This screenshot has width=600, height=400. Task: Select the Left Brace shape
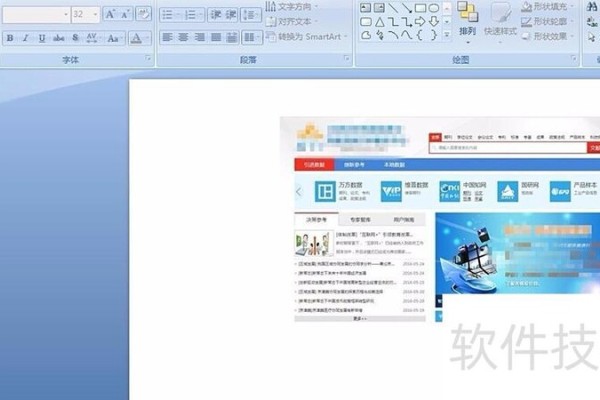point(420,35)
